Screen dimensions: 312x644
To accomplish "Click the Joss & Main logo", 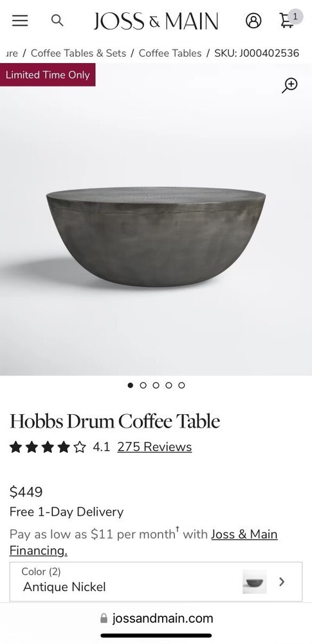I will pyautogui.click(x=156, y=21).
